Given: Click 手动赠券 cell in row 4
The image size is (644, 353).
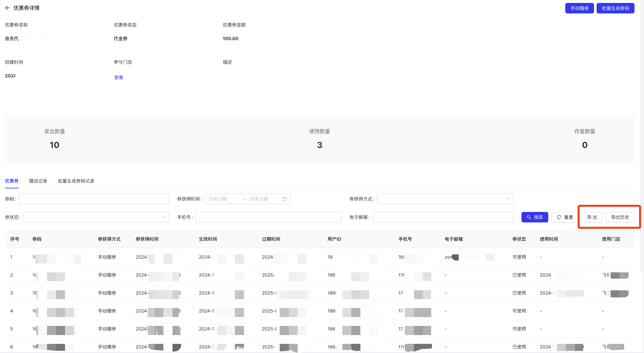Looking at the screenshot, I should click(x=107, y=311).
